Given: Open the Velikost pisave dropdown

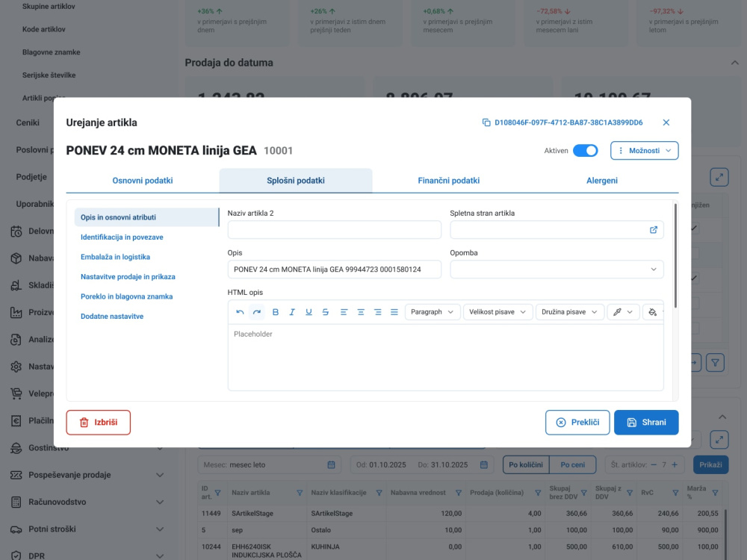Looking at the screenshot, I should point(498,312).
